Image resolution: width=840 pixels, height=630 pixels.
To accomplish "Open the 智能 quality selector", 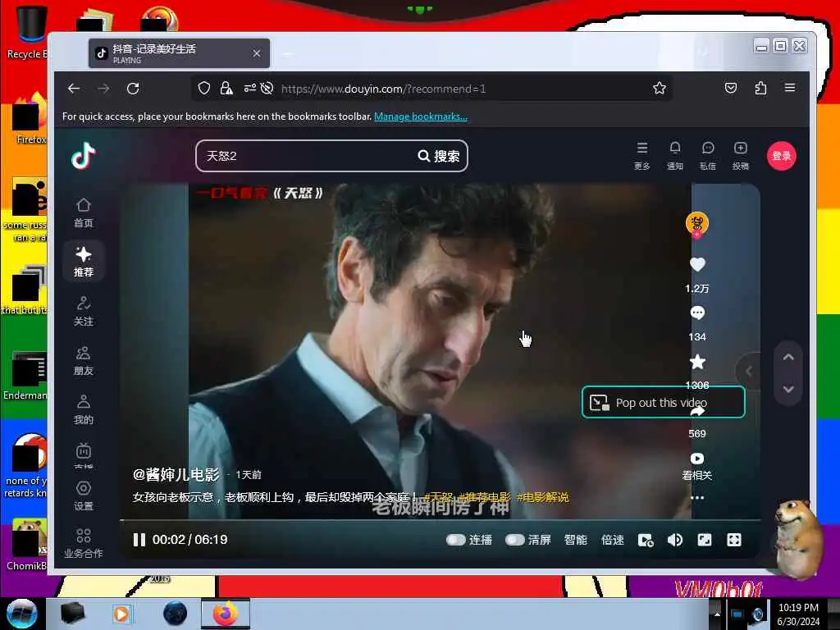I will tap(575, 540).
